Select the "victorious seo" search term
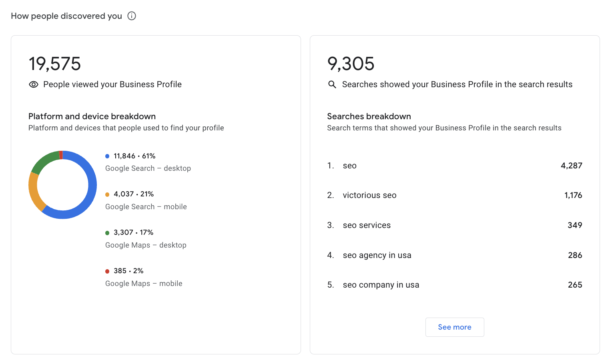Screen dimensions: 614x364 coord(369,195)
